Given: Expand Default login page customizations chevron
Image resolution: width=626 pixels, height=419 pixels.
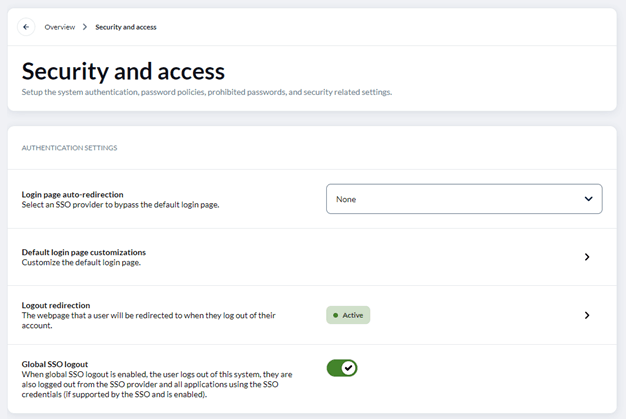Looking at the screenshot, I should click(587, 257).
